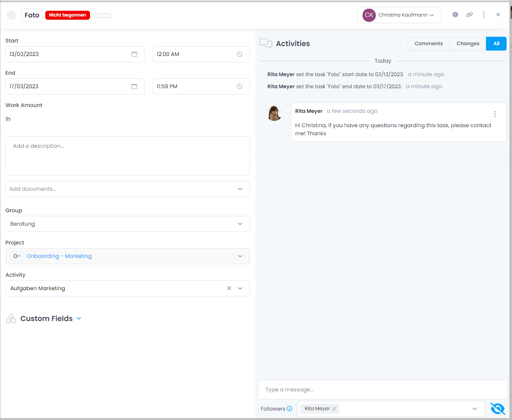
Task: Open the Nicht begonnen status badge
Action: [x=68, y=15]
